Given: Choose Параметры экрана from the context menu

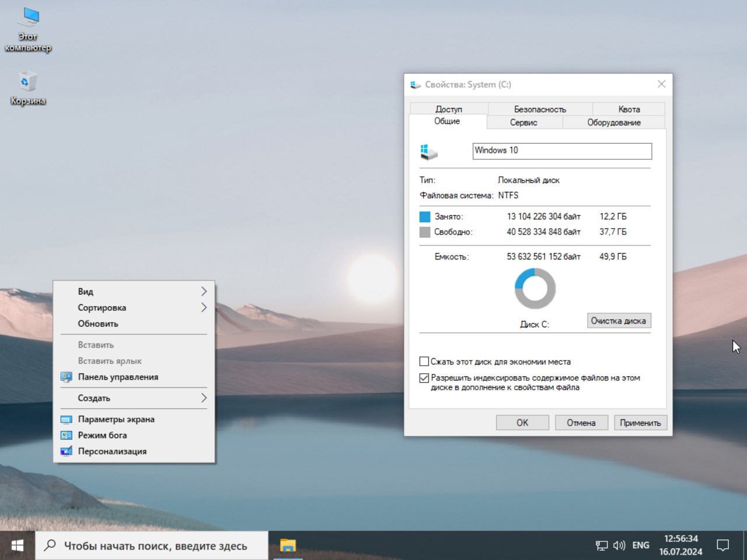Looking at the screenshot, I should [x=134, y=419].
